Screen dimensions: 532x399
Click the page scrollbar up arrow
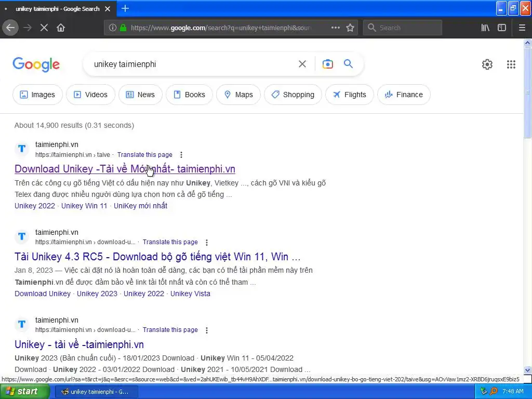pyautogui.click(x=527, y=43)
